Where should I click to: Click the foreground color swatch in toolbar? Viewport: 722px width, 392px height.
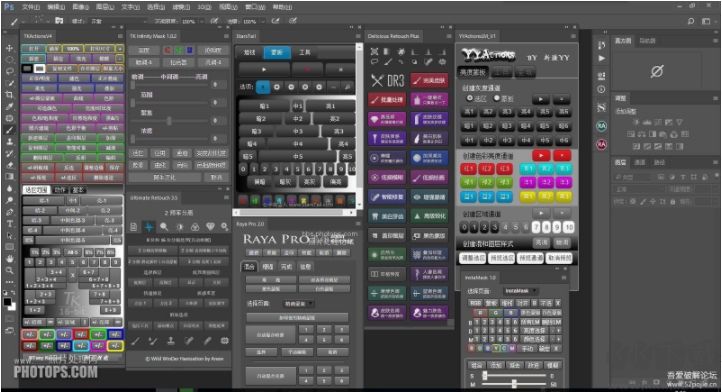click(x=7, y=302)
